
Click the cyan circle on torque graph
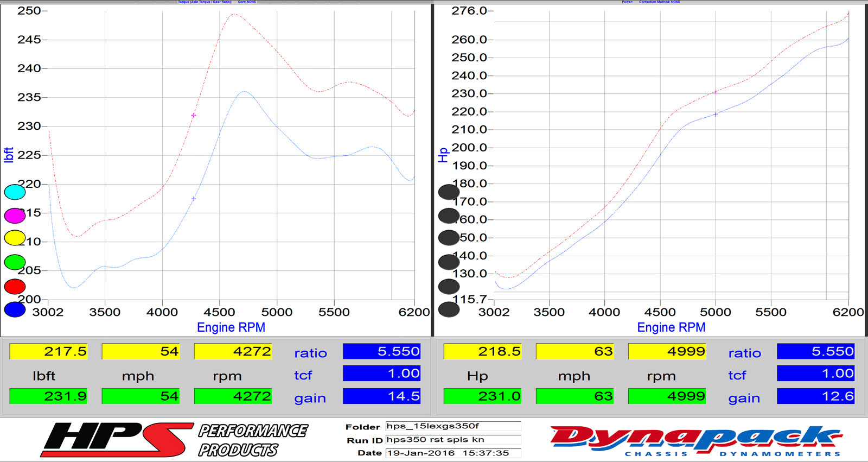(x=15, y=192)
